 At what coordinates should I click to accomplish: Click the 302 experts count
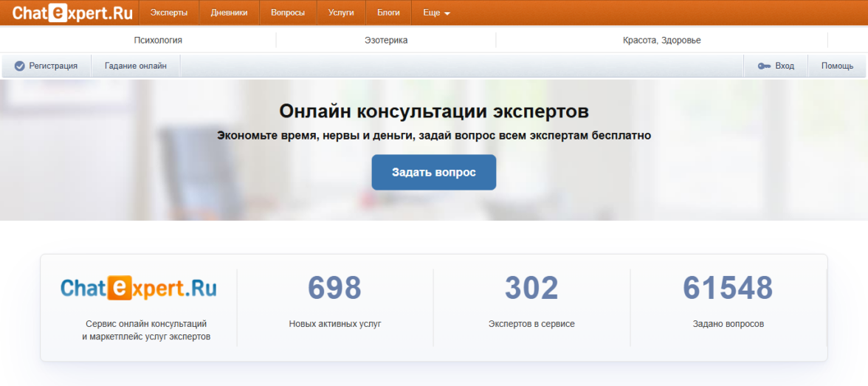pyautogui.click(x=531, y=288)
